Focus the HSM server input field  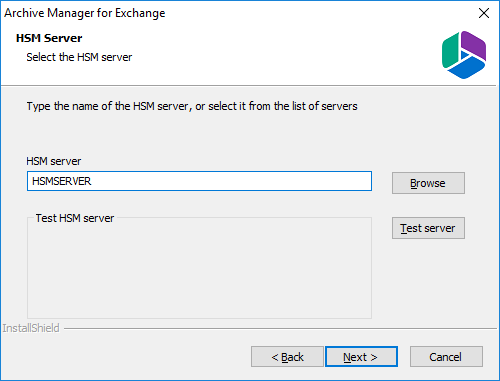tap(199, 181)
